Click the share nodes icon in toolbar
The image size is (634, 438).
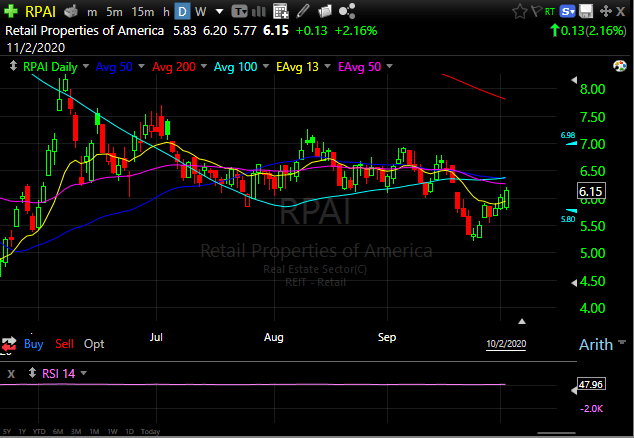348,12
